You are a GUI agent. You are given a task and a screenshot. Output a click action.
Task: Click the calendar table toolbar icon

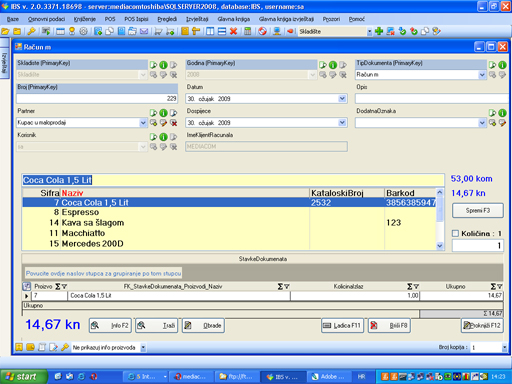coord(60,32)
